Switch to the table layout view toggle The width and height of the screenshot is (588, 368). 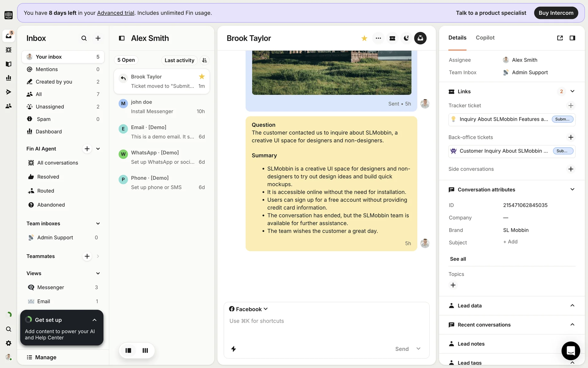[x=145, y=350]
